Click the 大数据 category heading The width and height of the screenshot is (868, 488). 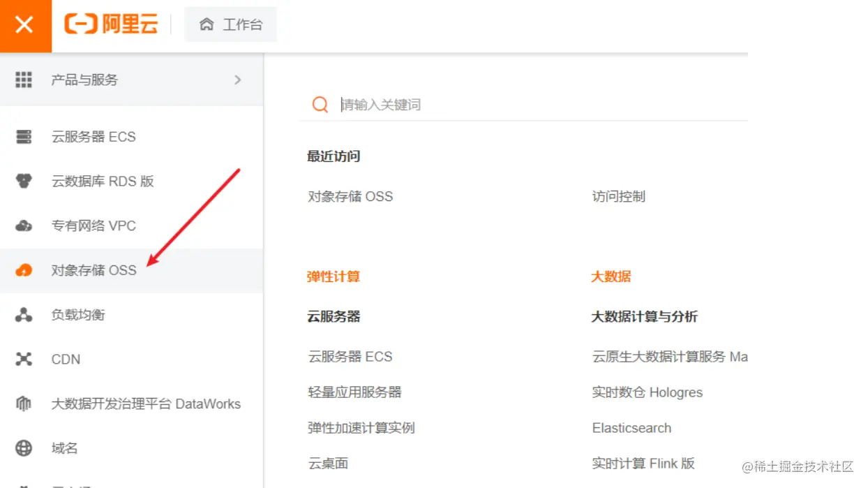click(x=611, y=276)
